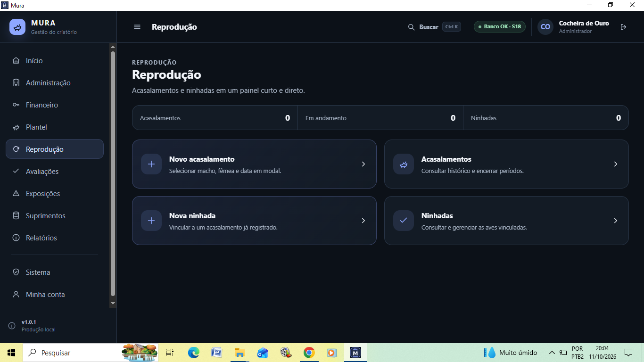Click the Novo acasalamento card title

click(202, 159)
